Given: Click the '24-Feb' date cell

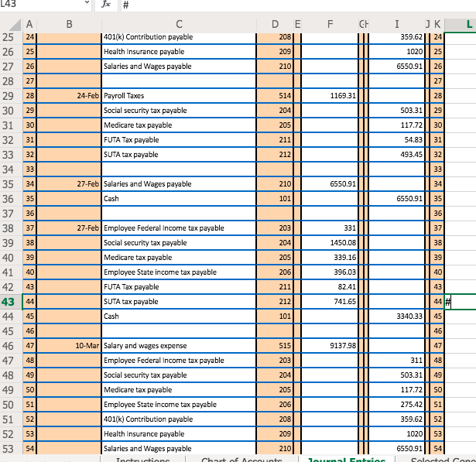Looking at the screenshot, I should point(69,96).
